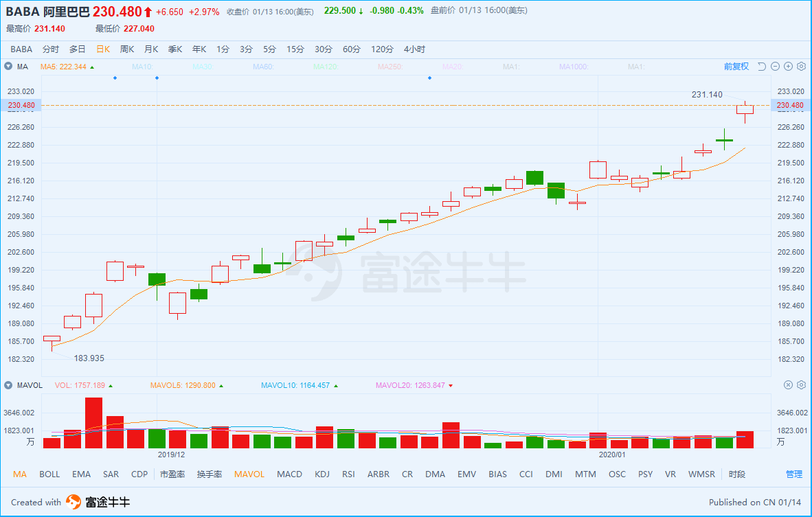Enable the OSC sub-indicator
The image size is (812, 517).
point(617,474)
